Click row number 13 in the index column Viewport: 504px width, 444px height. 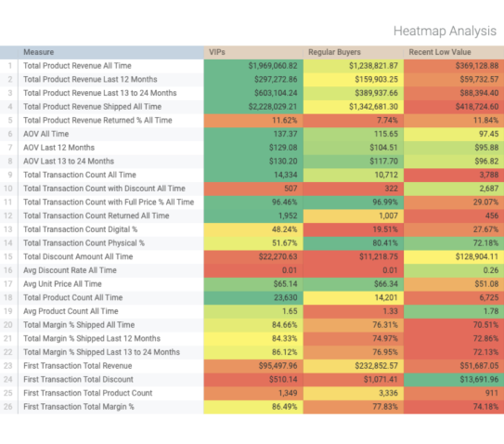(x=9, y=229)
